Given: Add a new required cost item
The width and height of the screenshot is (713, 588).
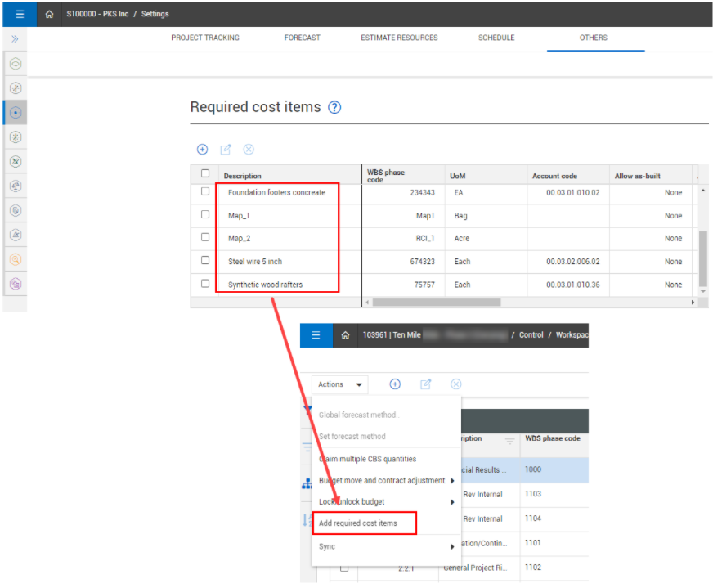Looking at the screenshot, I should point(202,150).
